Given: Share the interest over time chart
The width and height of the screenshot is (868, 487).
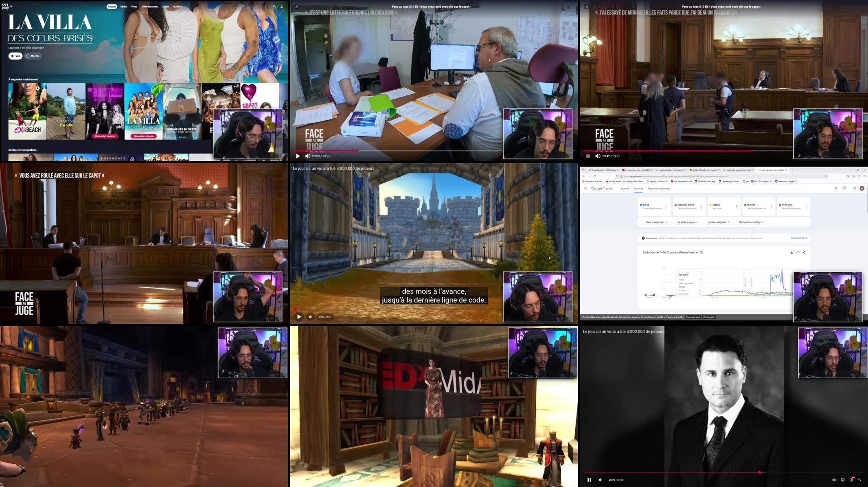Looking at the screenshot, I should [804, 252].
